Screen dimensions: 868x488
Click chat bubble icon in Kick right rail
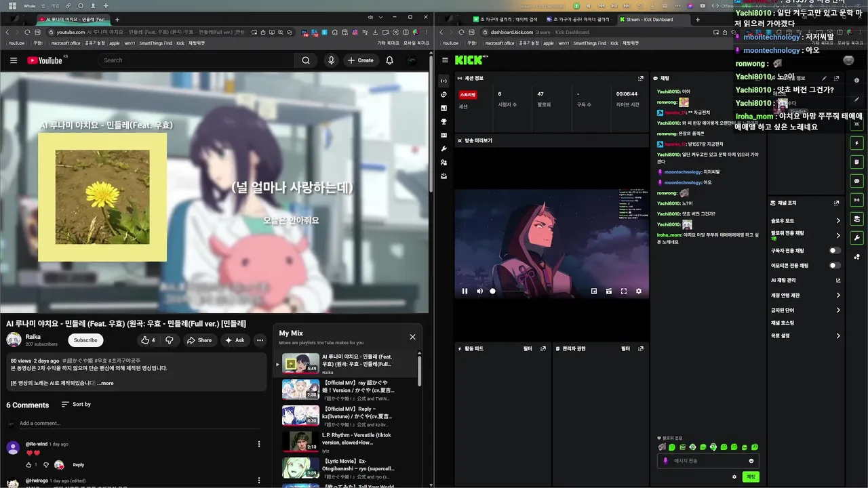click(x=856, y=181)
